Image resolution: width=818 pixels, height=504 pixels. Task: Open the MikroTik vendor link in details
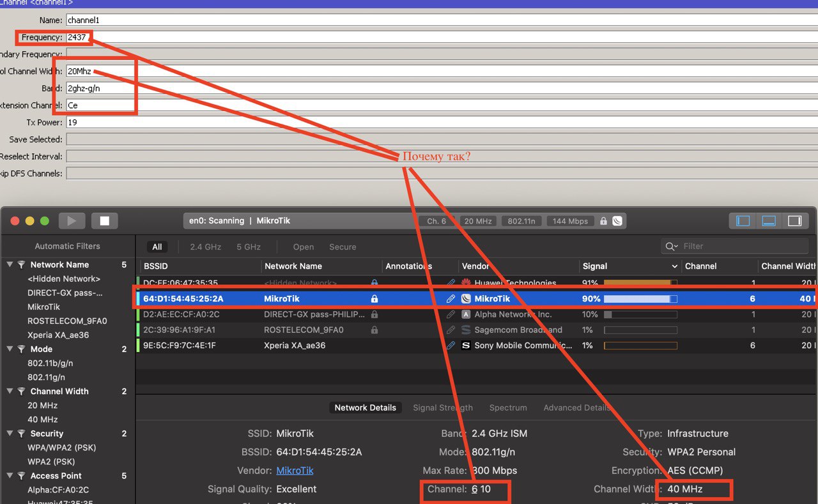pos(295,470)
